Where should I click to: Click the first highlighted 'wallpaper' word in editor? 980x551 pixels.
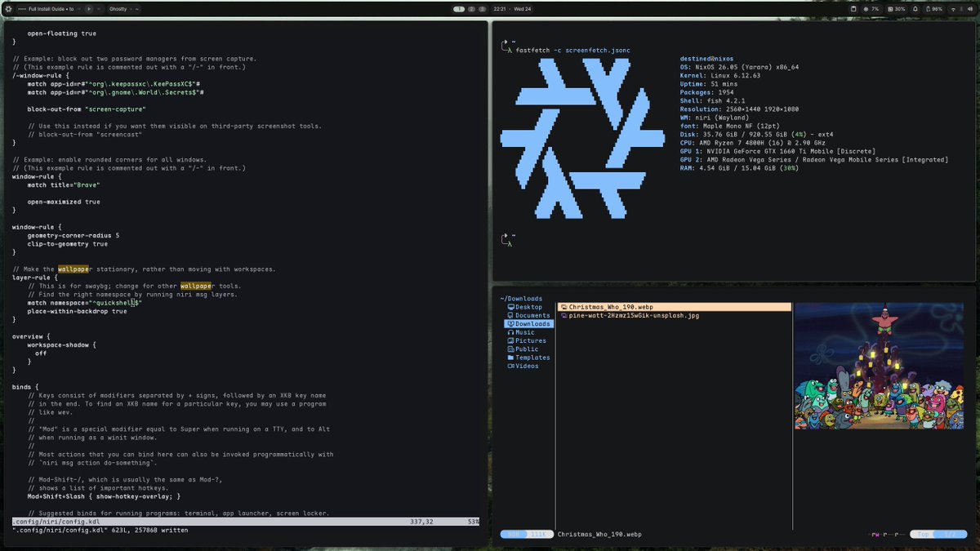pyautogui.click(x=74, y=269)
